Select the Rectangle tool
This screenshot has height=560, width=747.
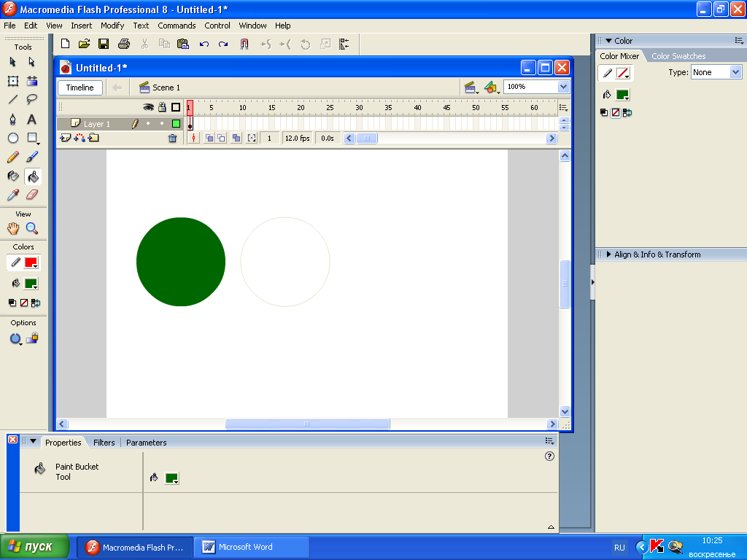pyautogui.click(x=32, y=138)
